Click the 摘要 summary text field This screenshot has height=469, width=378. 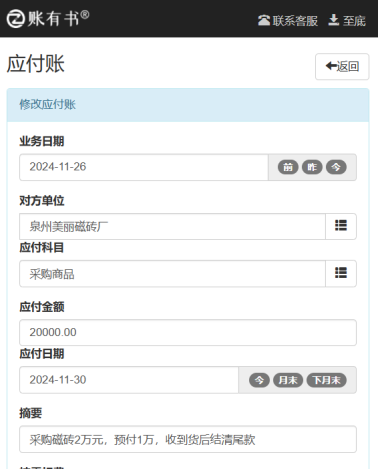188,439
